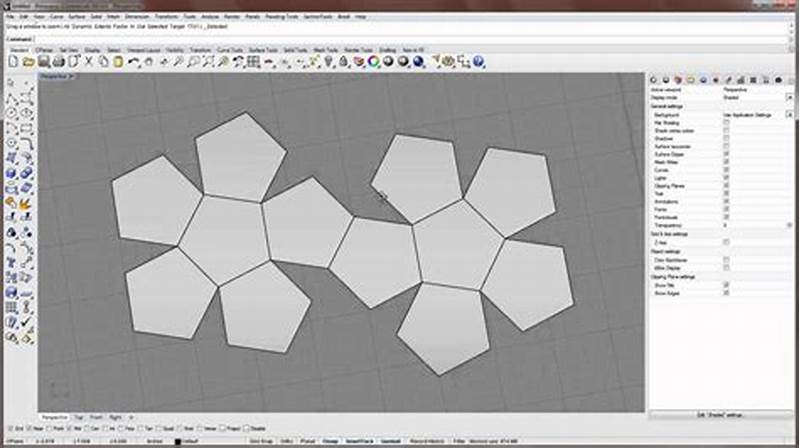Toggle Gumball in status bar

click(391, 441)
